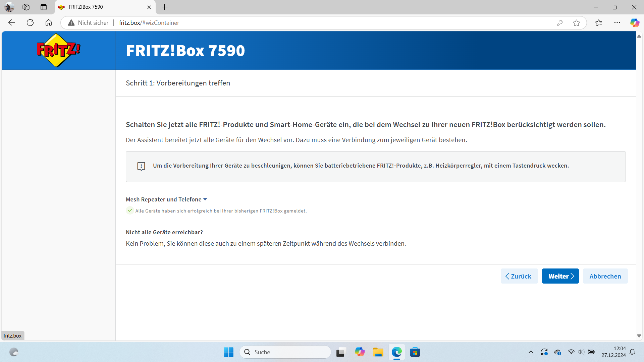The image size is (644, 362).
Task: Open a new browser tab
Action: [x=164, y=7]
